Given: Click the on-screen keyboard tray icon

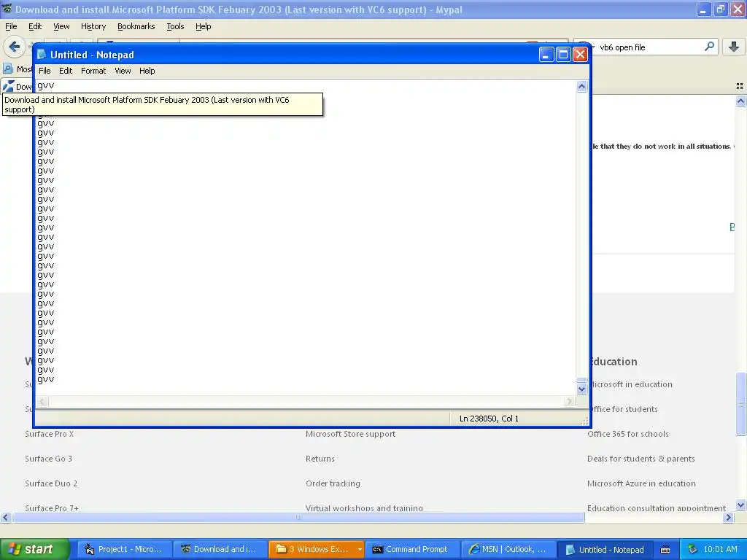Looking at the screenshot, I should [x=665, y=550].
